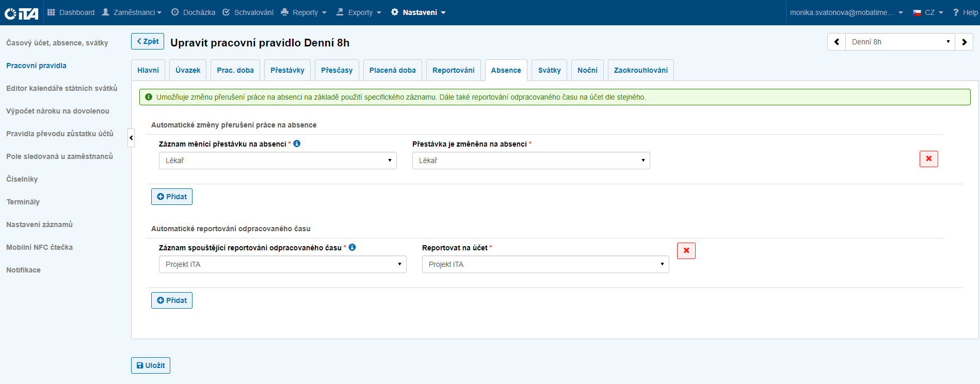Click the Uložit save button
Image resolution: width=980 pixels, height=384 pixels.
[151, 365]
